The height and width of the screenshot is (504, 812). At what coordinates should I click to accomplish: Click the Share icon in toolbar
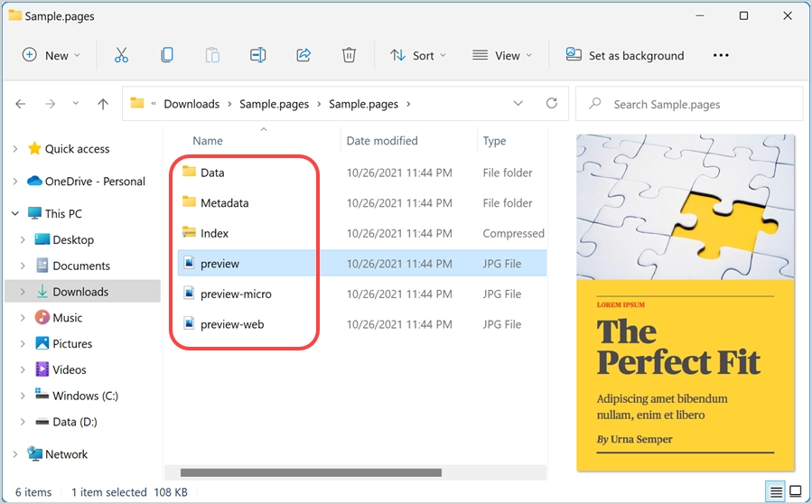point(303,55)
